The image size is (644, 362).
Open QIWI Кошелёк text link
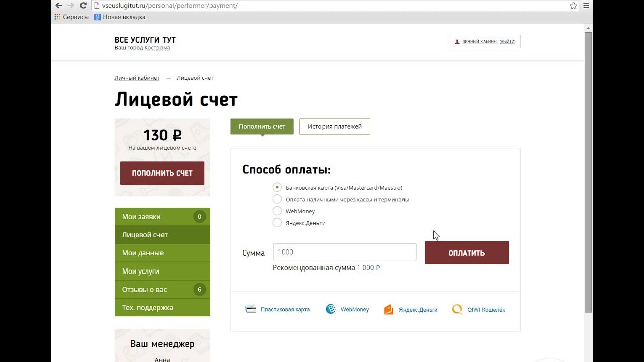pos(486,310)
